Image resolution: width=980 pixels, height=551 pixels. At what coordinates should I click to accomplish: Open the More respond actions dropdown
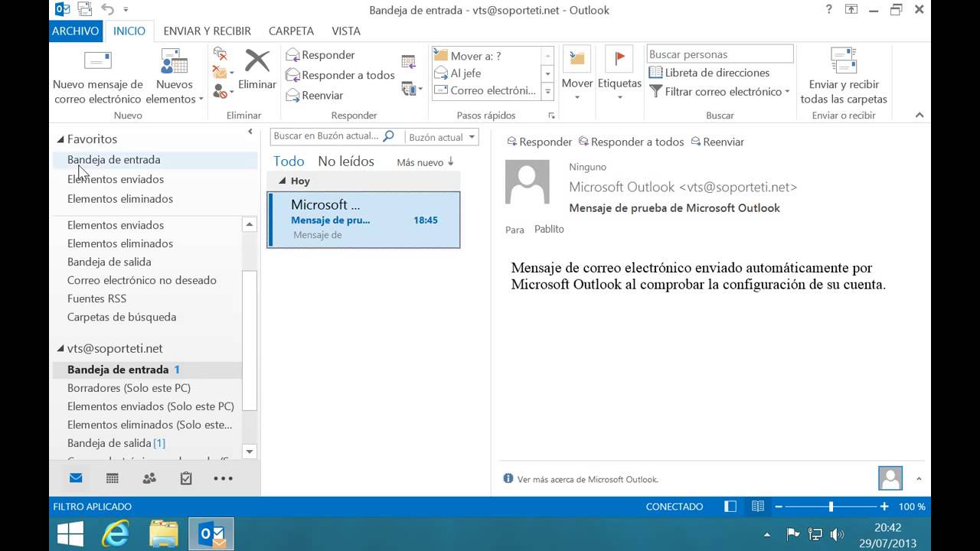(x=412, y=90)
